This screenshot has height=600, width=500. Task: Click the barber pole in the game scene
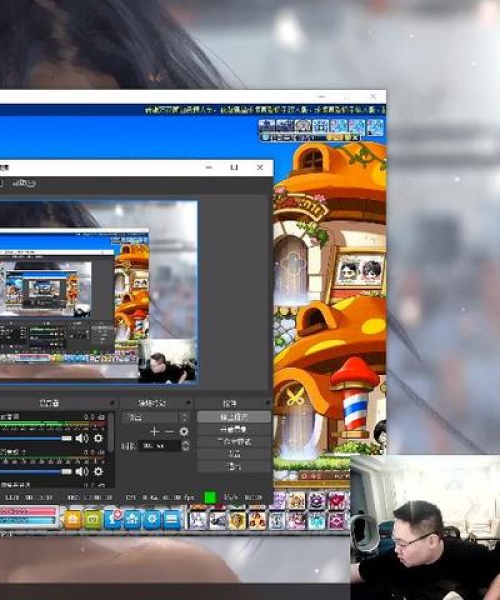[355, 399]
